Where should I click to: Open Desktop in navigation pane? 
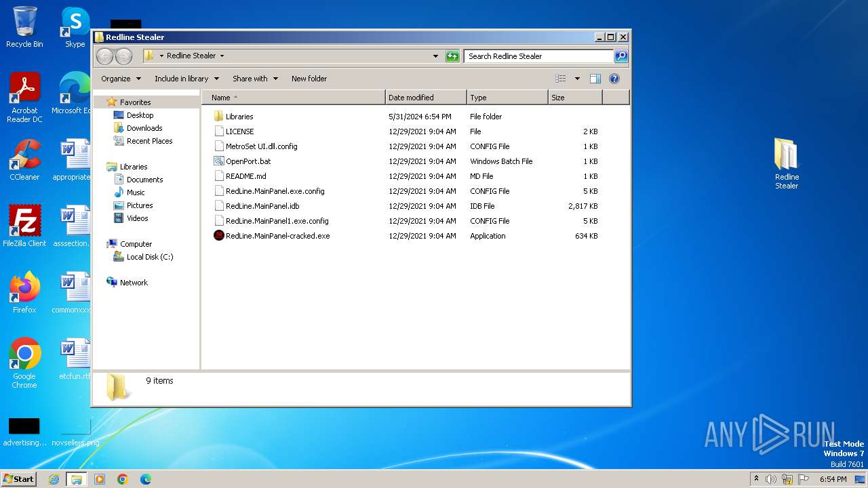pos(140,115)
